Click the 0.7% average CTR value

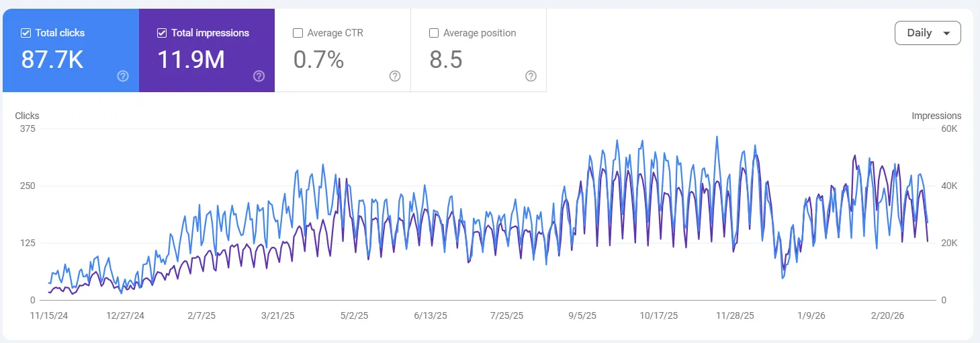coord(319,60)
